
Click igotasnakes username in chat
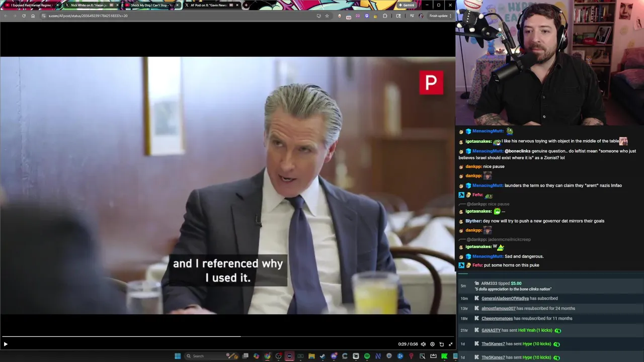(x=478, y=141)
